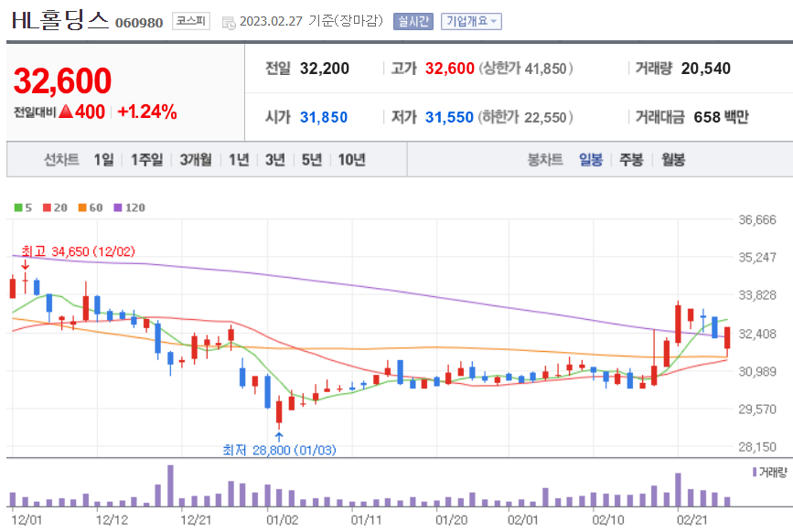
Task: Click the 최저 28,800 (01/03) marker
Action: point(279,450)
